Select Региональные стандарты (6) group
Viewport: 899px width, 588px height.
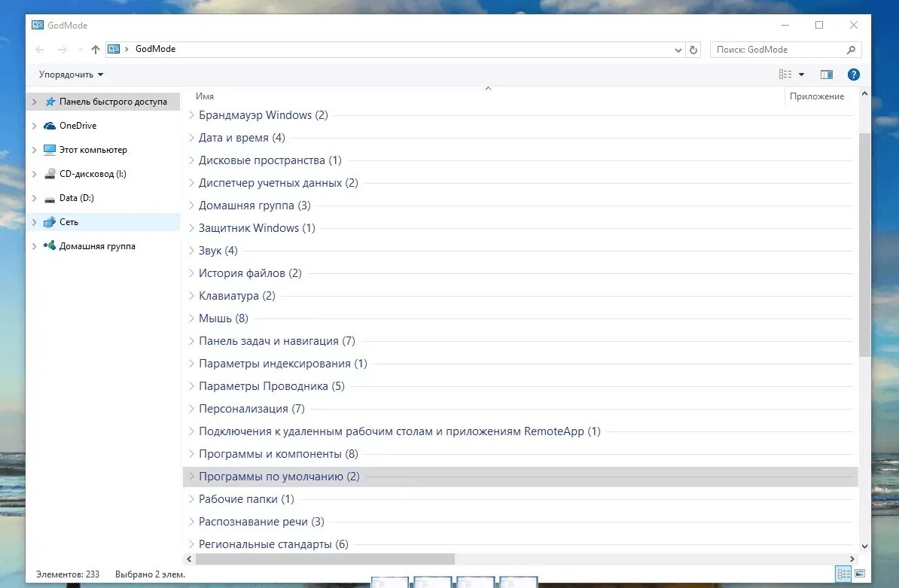(273, 544)
